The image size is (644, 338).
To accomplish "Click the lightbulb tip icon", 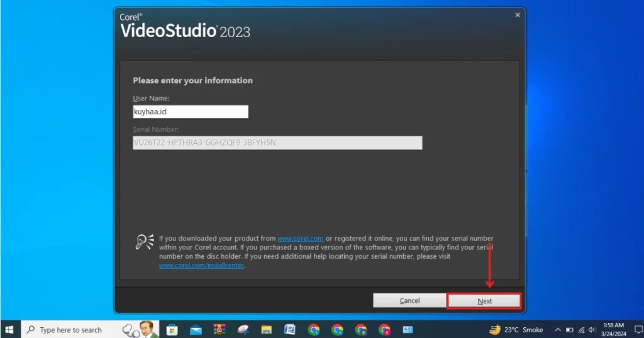I will pos(145,242).
